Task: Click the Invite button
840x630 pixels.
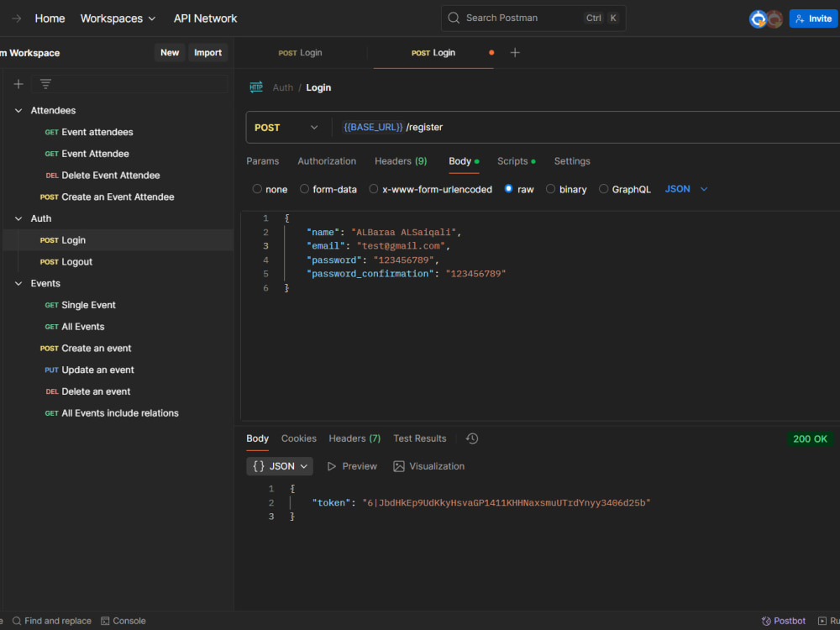Action: pos(813,18)
